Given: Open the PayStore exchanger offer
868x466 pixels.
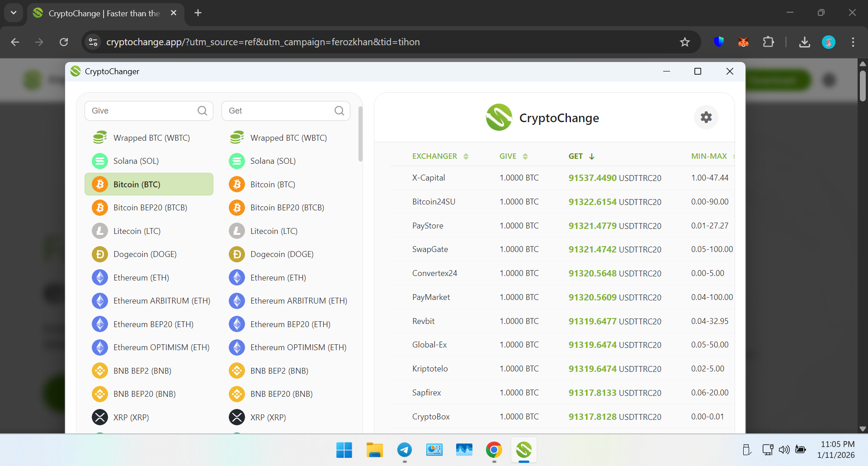Looking at the screenshot, I should pos(562,226).
